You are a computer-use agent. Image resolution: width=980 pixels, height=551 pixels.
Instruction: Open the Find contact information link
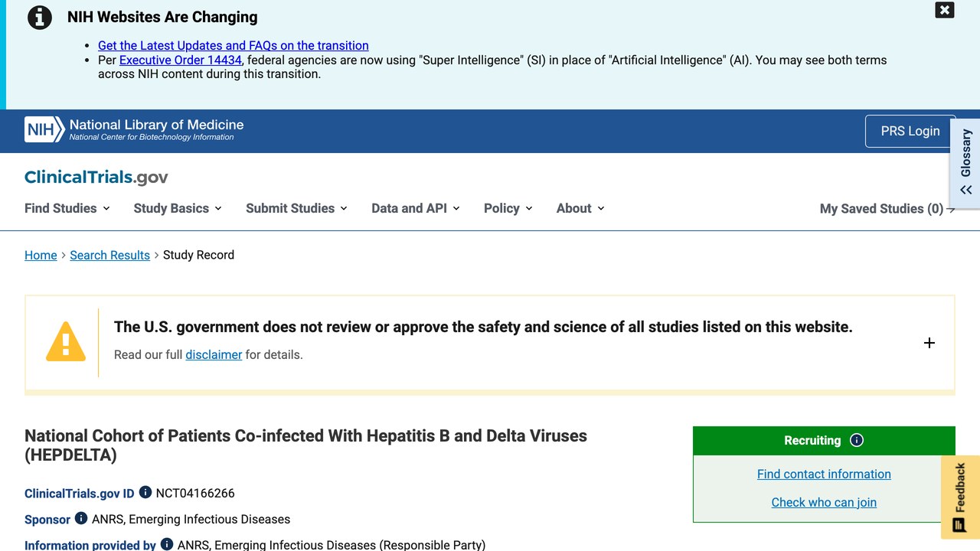824,474
